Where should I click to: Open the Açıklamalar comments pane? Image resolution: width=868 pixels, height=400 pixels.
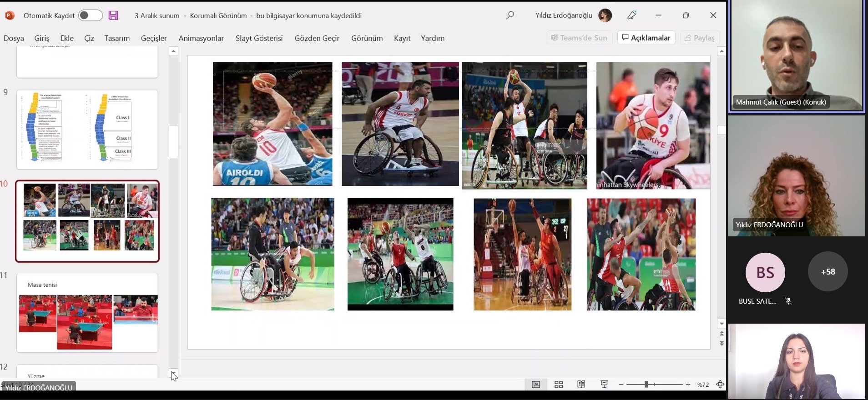pyautogui.click(x=646, y=38)
